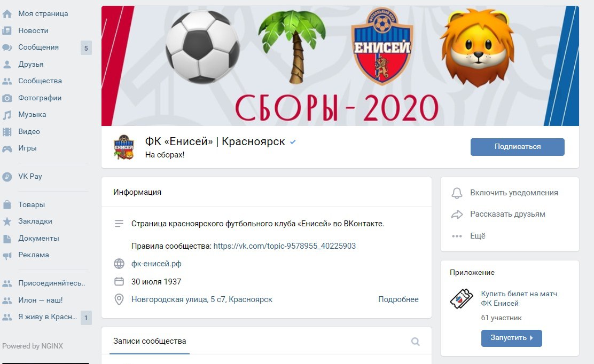The image size is (594, 364).
Task: Visit the фк-енисей.рф website link
Action: 156,264
